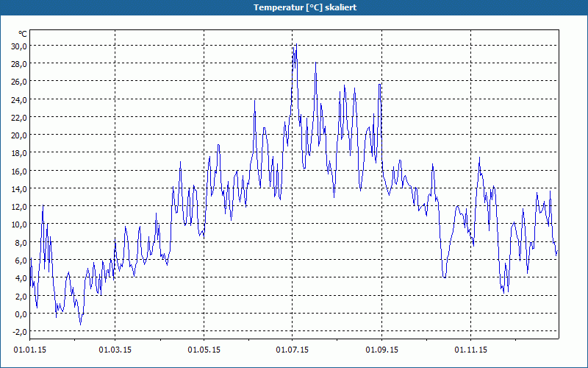
Task: Click the °C unit label on the axis
Action: tap(23, 34)
